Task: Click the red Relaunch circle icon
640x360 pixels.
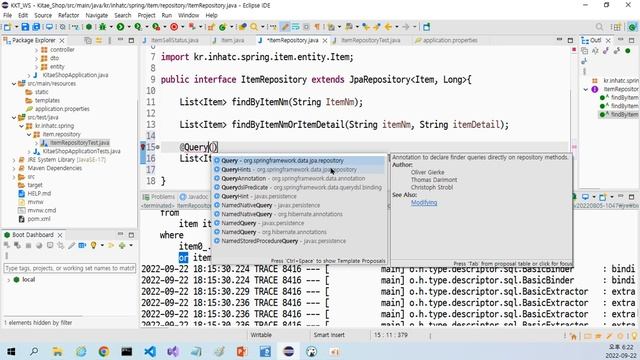Action: [174, 27]
